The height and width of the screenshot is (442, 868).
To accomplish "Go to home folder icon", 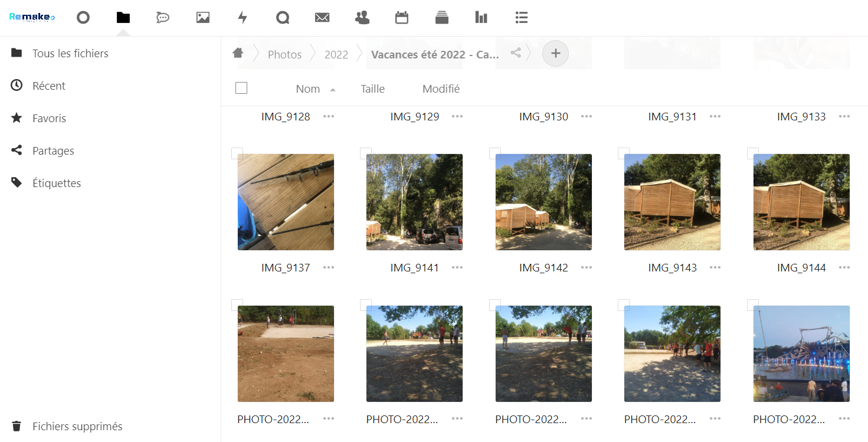I will pos(238,53).
